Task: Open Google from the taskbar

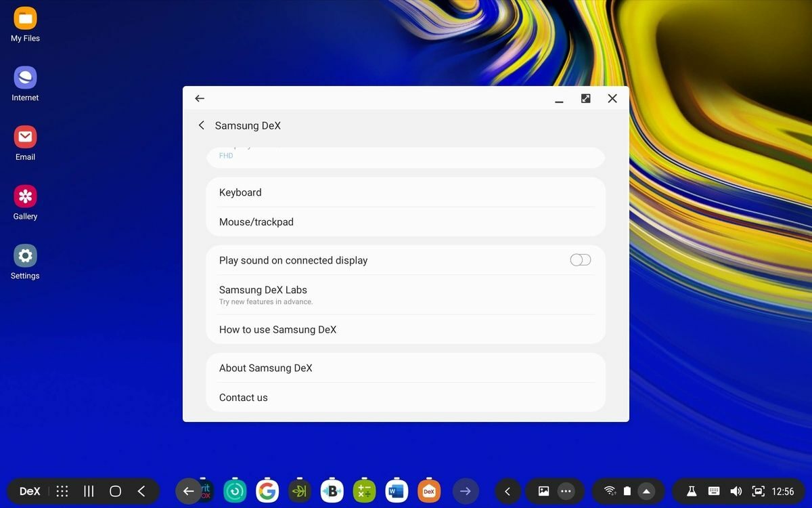Action: (267, 491)
